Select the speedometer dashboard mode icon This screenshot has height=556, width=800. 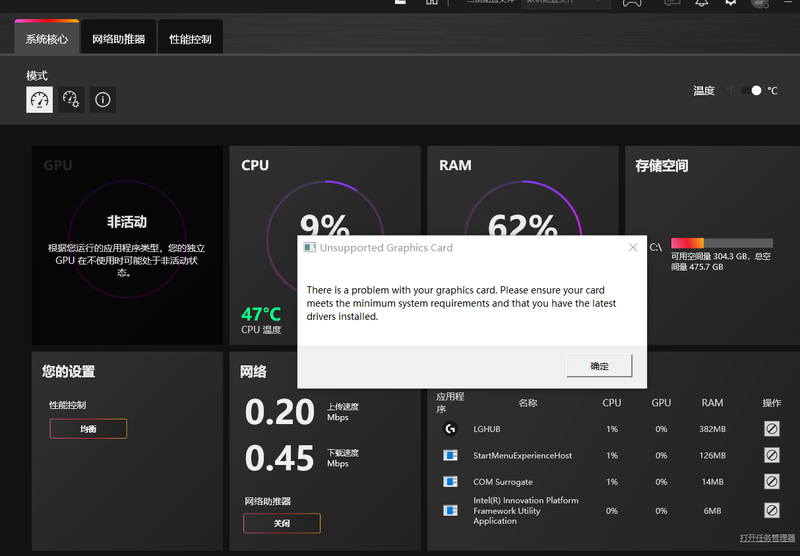click(39, 99)
